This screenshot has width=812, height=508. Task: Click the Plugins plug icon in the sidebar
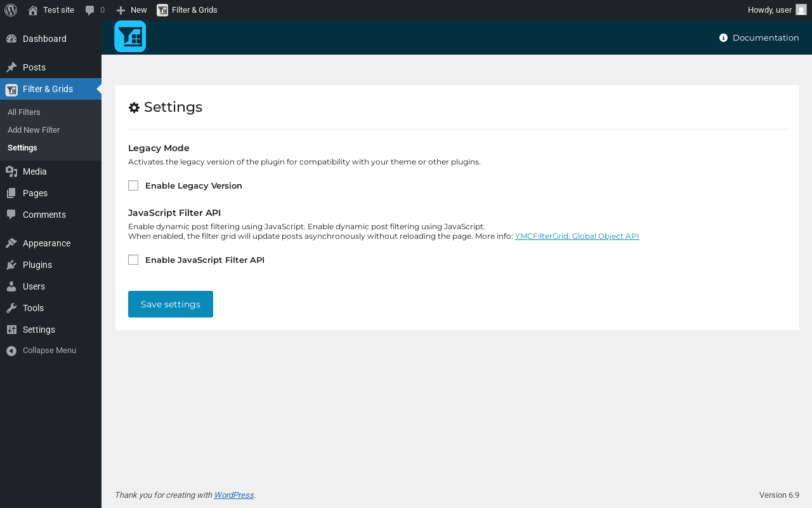(x=11, y=265)
